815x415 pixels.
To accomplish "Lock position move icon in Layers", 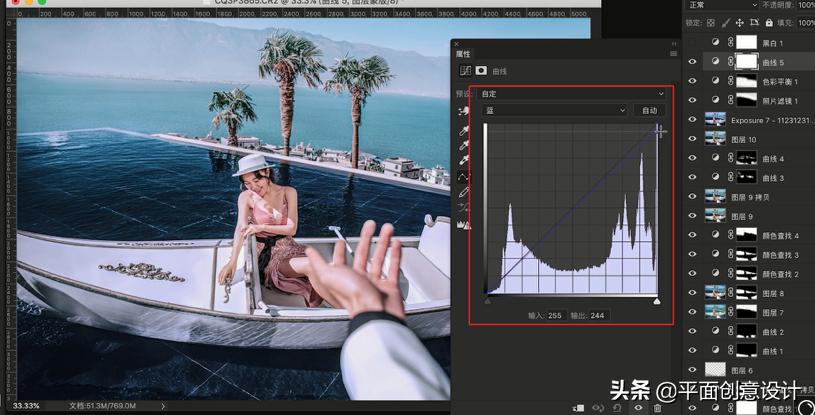I will [x=740, y=23].
